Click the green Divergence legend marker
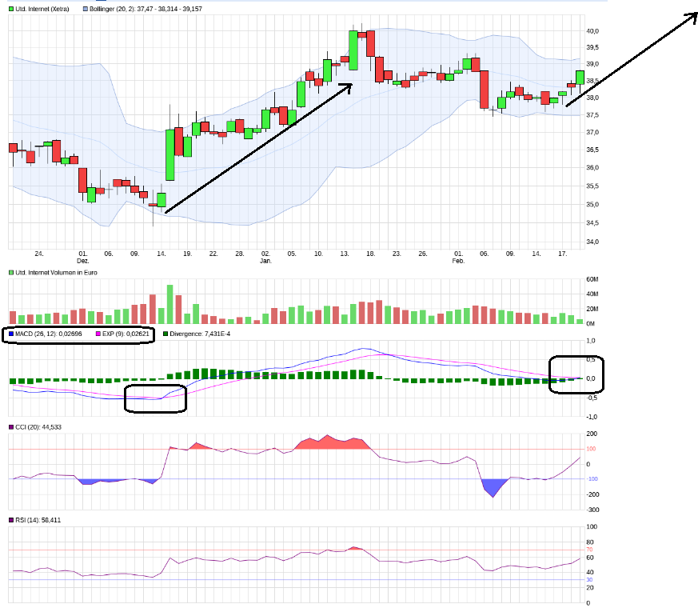 coord(165,333)
